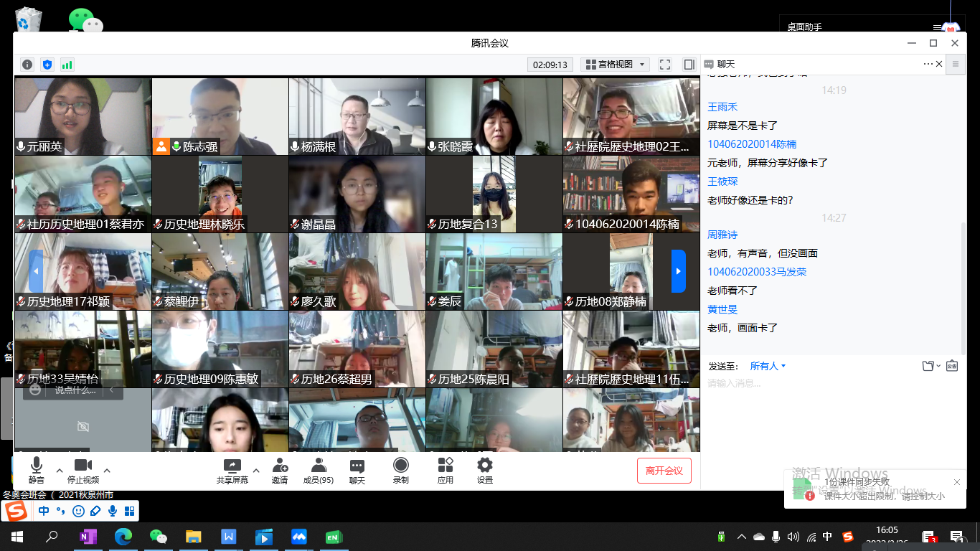
Task: Open the Recycle Bin desktop icon
Action: tap(28, 19)
